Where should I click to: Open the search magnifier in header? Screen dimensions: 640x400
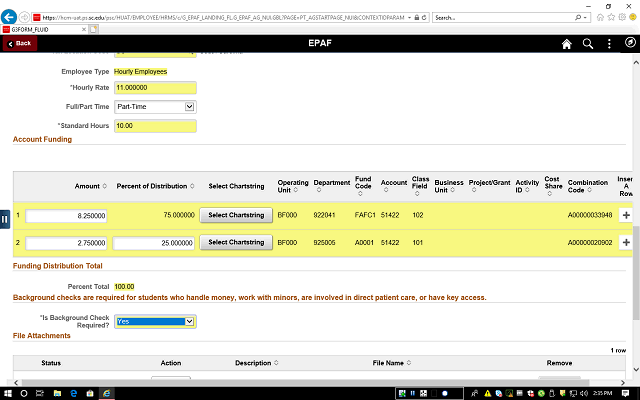pos(588,44)
